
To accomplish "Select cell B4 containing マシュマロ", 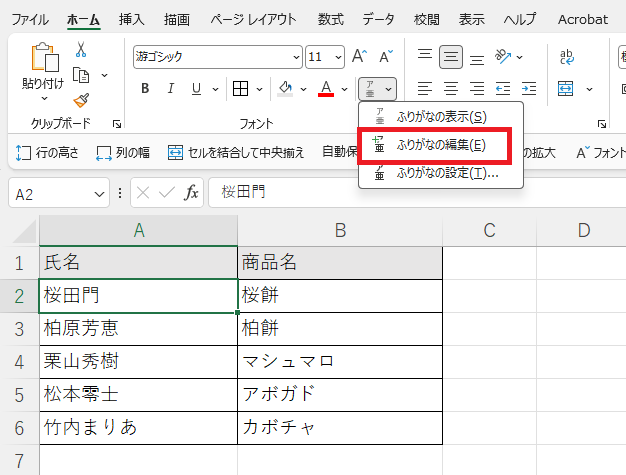I will (340, 361).
